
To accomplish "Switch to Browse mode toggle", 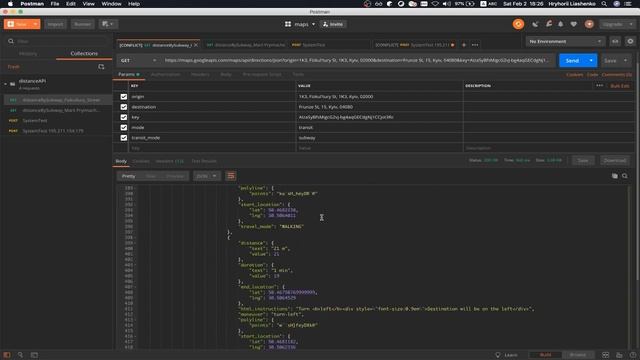I will tap(578, 355).
